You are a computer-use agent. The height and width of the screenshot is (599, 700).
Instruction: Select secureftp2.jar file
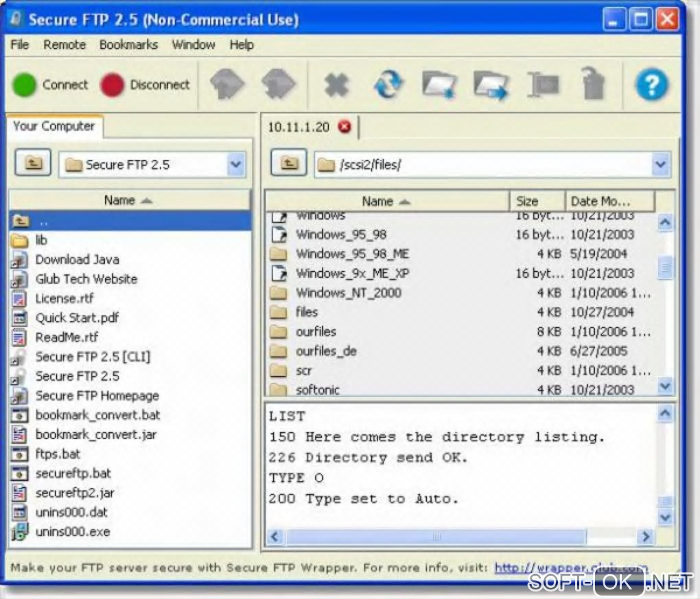point(130,493)
